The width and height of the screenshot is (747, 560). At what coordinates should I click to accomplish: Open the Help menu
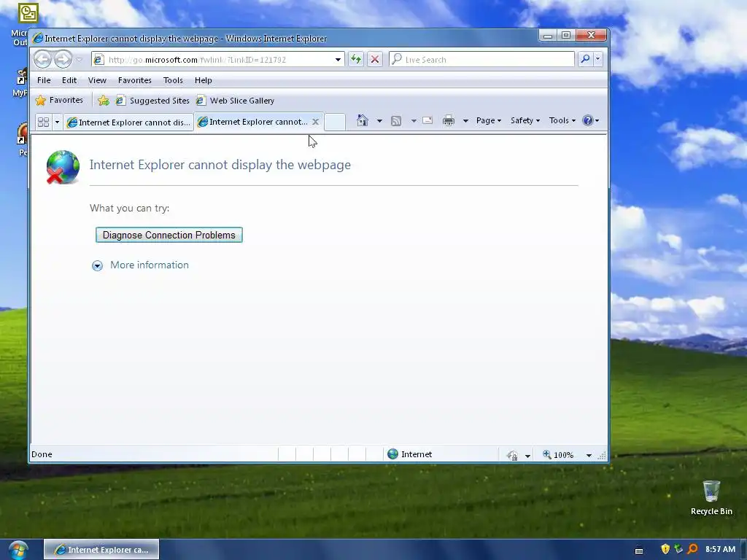(x=204, y=80)
